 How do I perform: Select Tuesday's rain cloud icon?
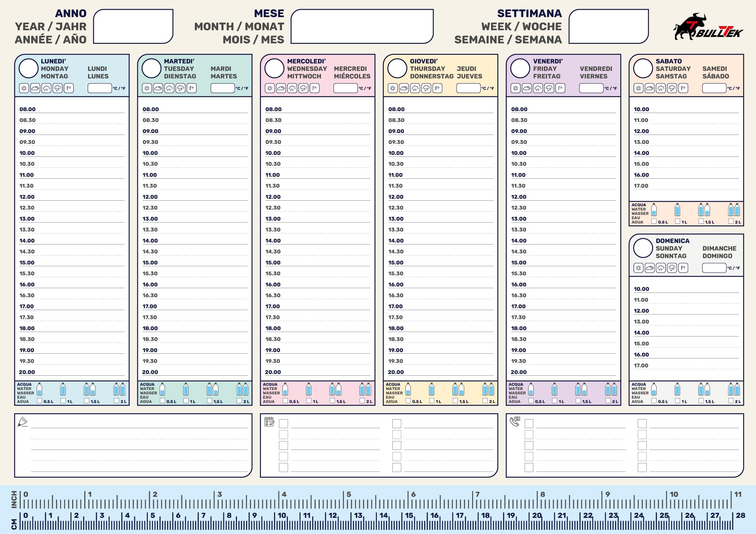(169, 88)
